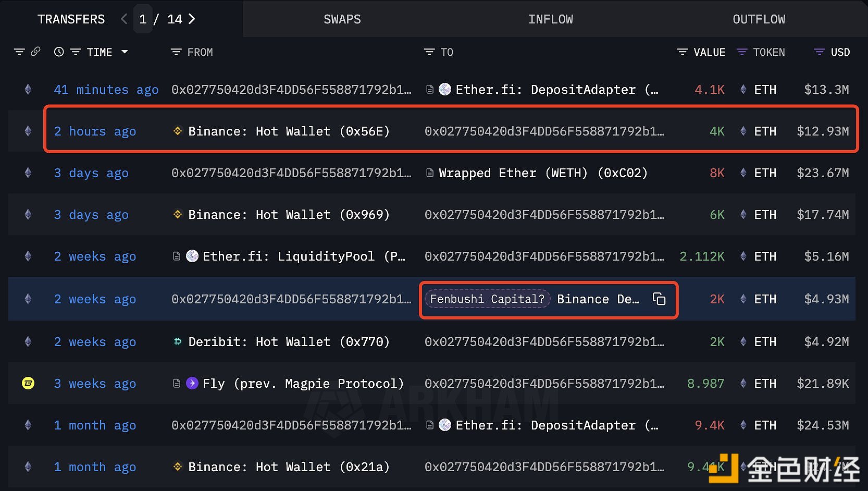Toggle the VALUE filter

[x=682, y=52]
